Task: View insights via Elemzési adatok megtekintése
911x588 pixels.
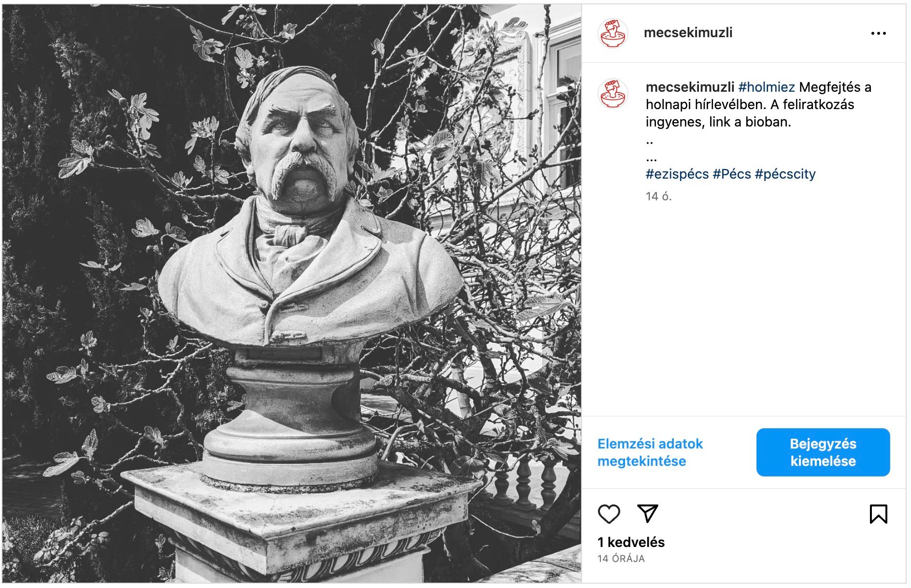Action: 650,452
